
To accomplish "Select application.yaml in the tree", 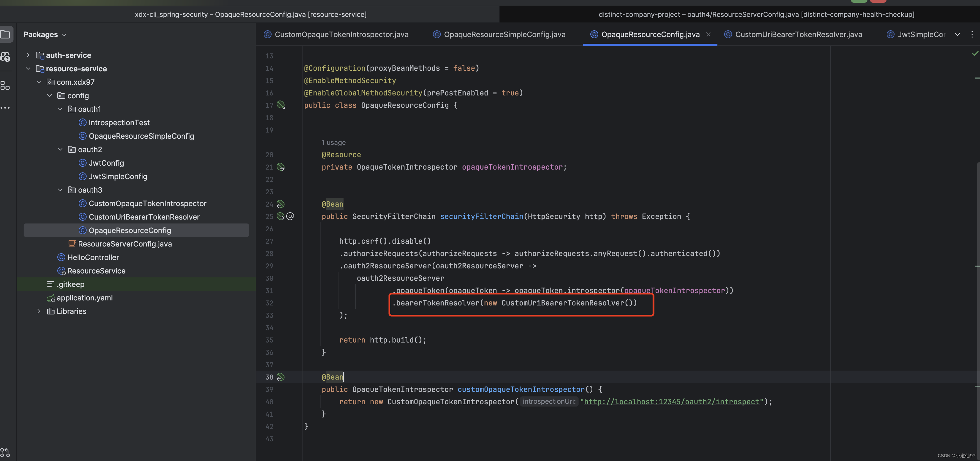I will tap(84, 298).
